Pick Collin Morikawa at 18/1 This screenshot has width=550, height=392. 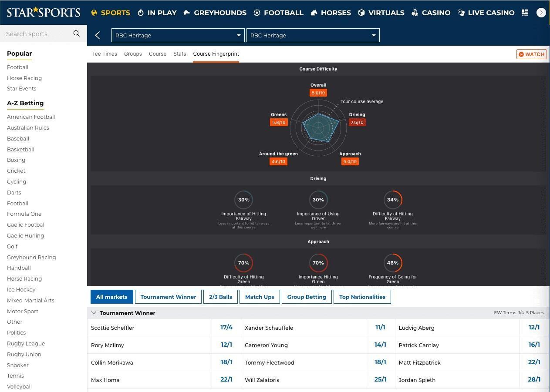pos(226,362)
